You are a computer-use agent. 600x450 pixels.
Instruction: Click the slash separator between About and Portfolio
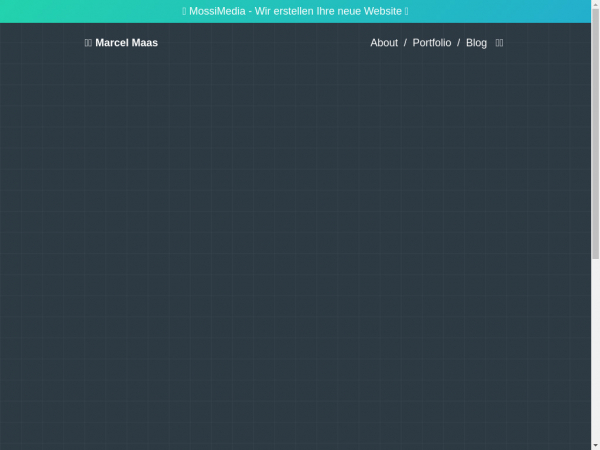click(405, 43)
